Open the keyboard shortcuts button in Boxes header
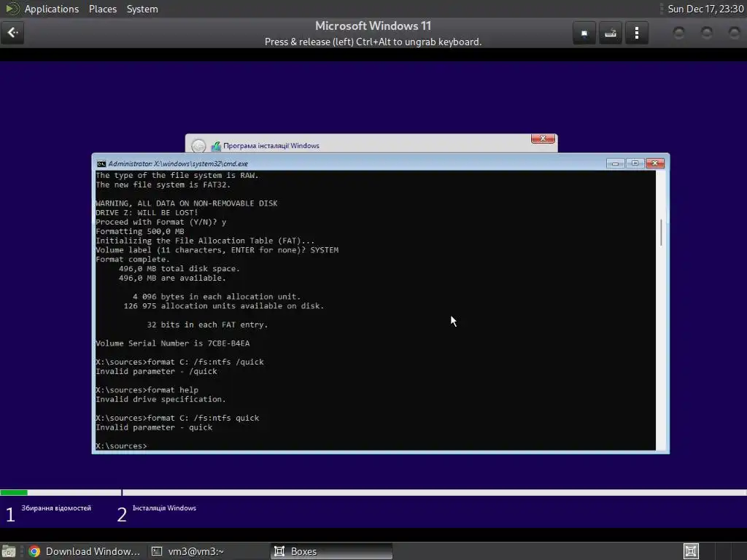747x560 pixels. (611, 33)
